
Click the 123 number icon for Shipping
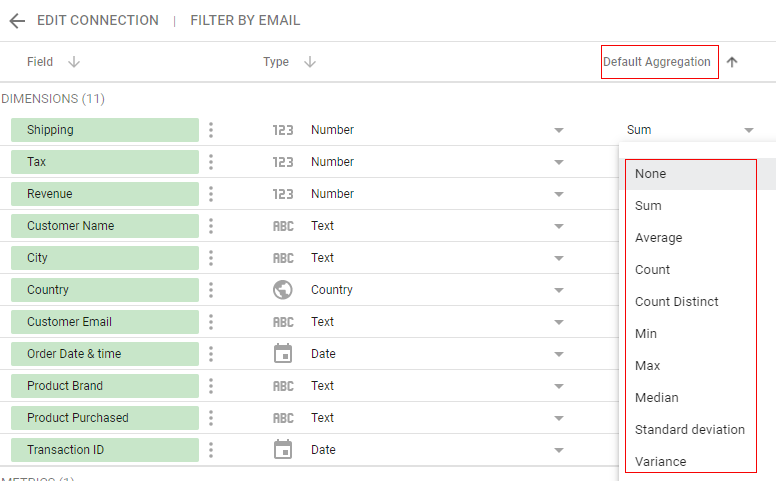coord(283,130)
